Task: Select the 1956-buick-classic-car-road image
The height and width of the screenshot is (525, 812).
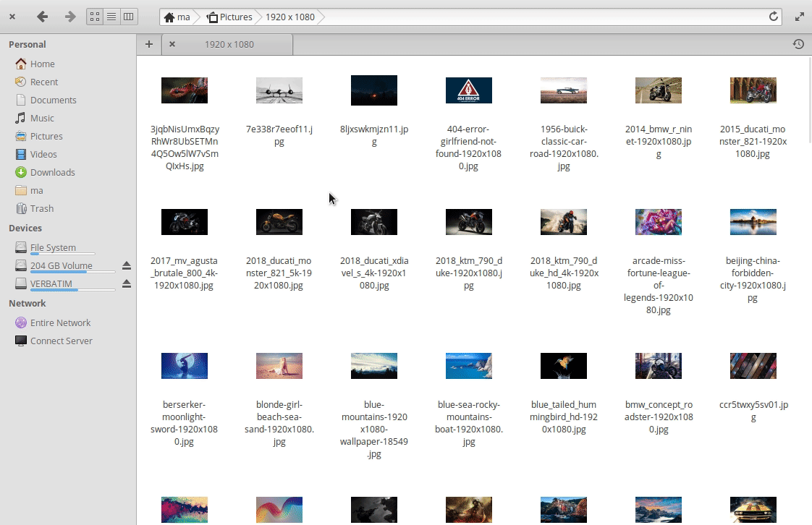Action: tap(564, 90)
